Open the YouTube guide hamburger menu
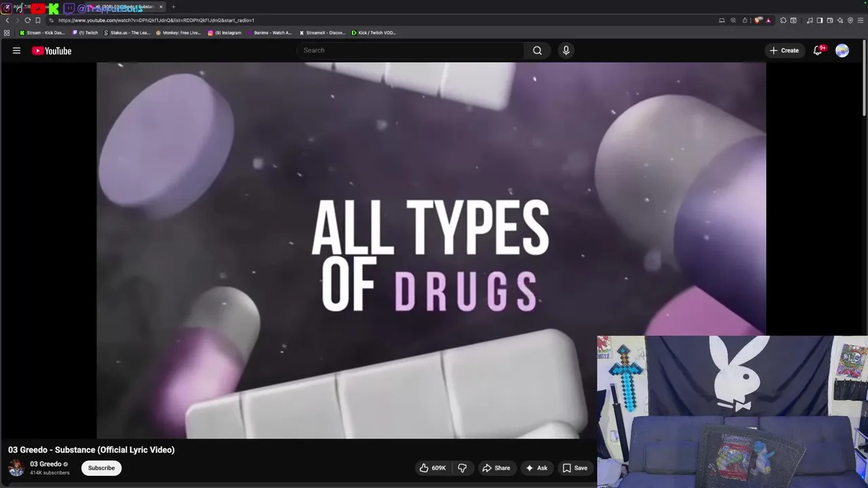This screenshot has height=488, width=868. 16,50
